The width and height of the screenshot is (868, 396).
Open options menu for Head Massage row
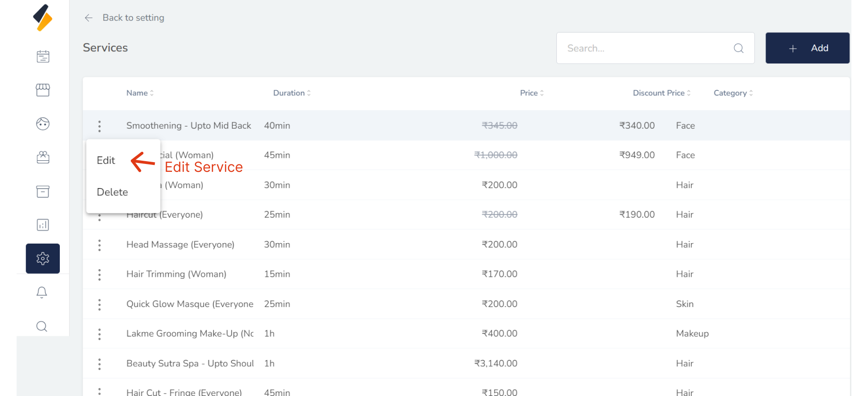(100, 245)
